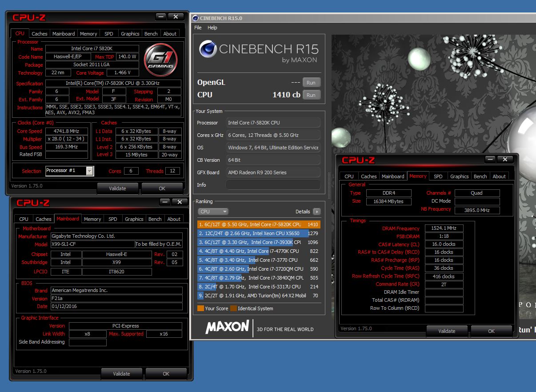Image resolution: width=536 pixels, height=392 pixels.
Task: Open the File menu in Cinebench
Action: click(198, 28)
